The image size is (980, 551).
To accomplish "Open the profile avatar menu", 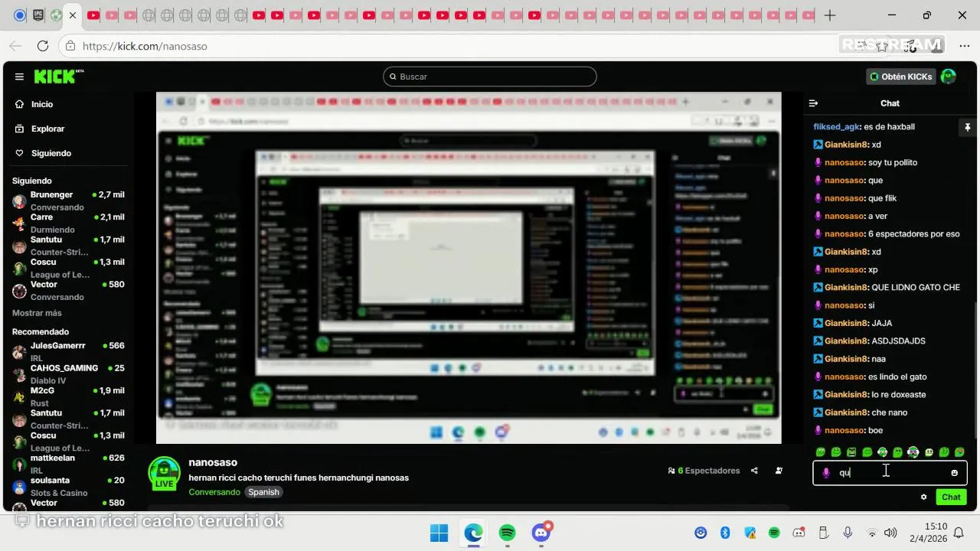I will (949, 77).
